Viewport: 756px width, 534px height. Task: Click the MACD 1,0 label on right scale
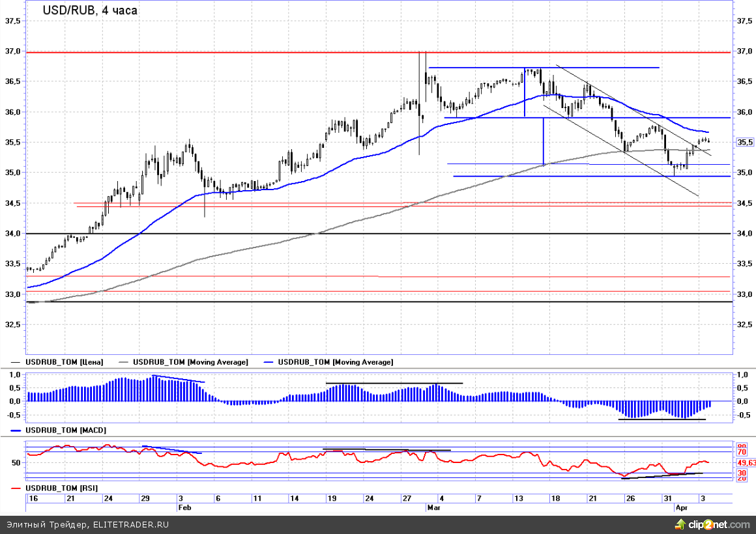[742, 374]
